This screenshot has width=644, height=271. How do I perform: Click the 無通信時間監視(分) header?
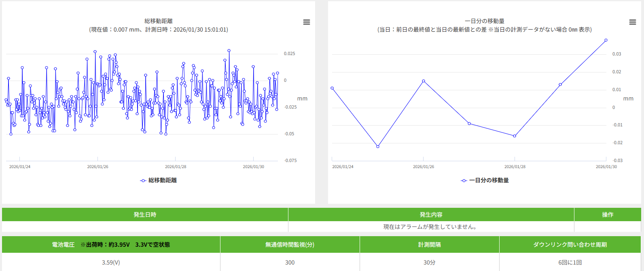290,245
